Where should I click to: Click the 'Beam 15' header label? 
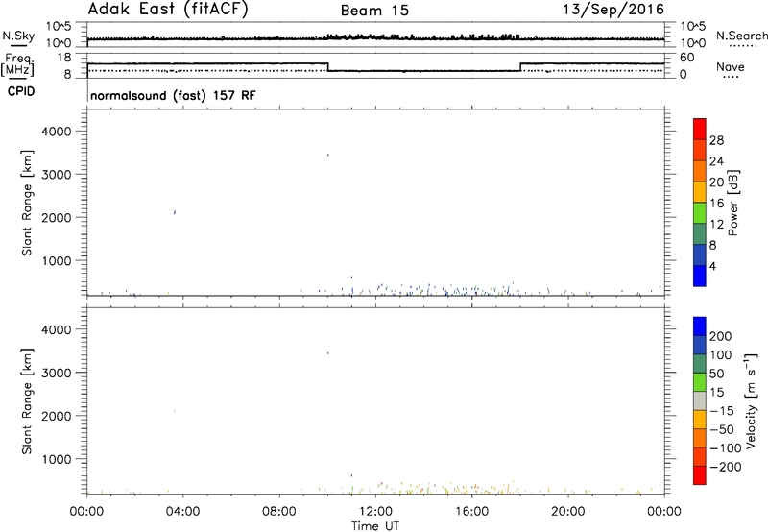(x=374, y=11)
